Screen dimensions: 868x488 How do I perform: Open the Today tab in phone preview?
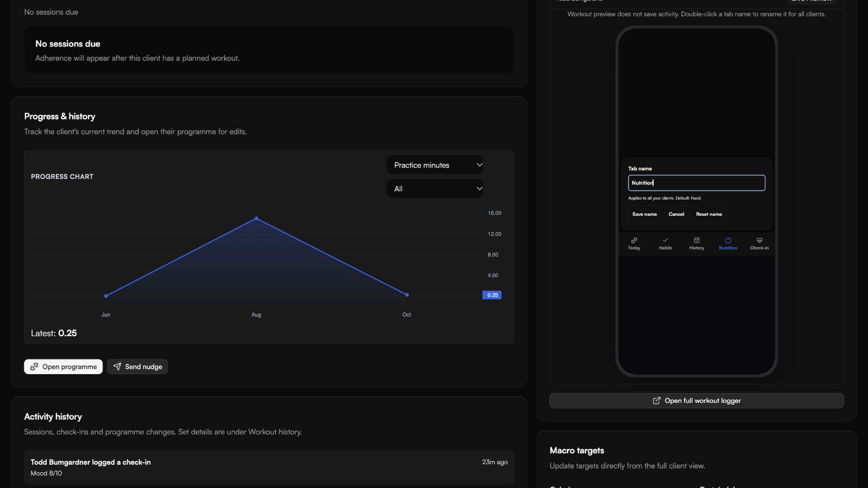click(x=634, y=243)
